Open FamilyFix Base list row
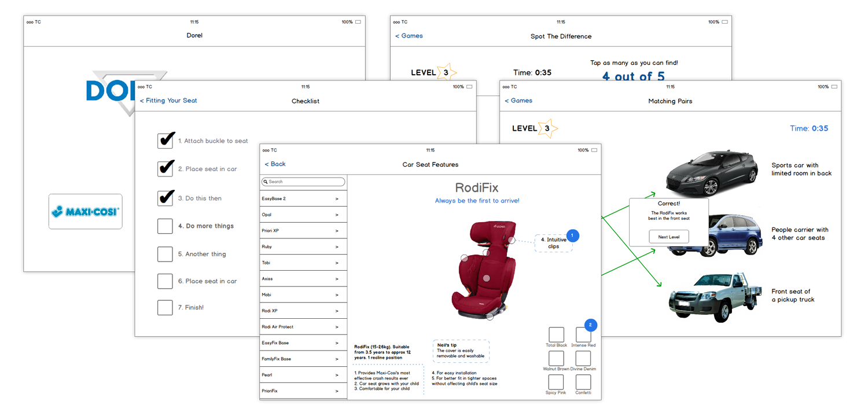 pos(303,359)
